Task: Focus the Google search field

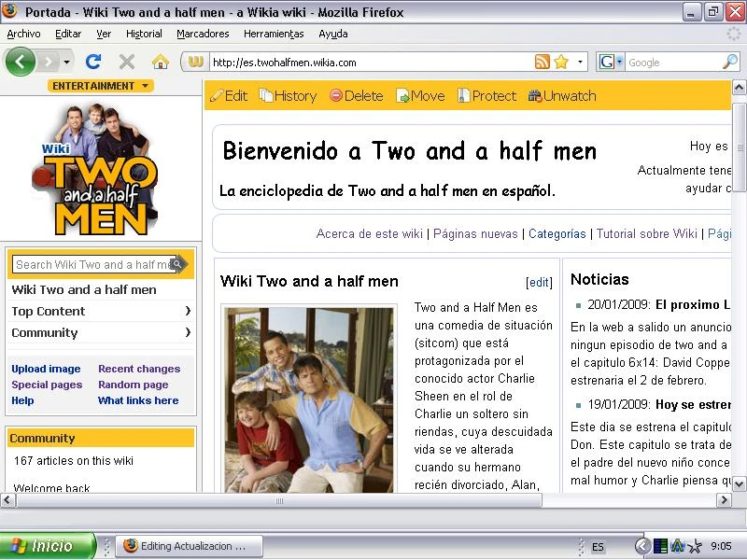Action: [673, 63]
